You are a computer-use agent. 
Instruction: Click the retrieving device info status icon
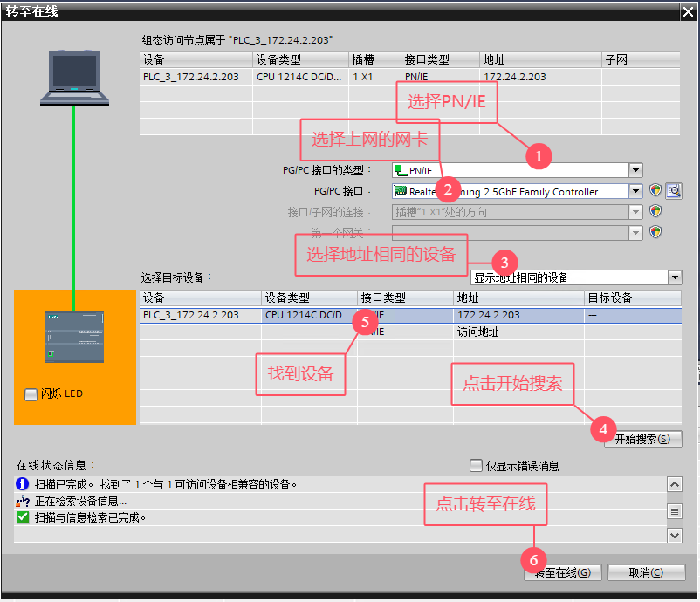click(23, 501)
